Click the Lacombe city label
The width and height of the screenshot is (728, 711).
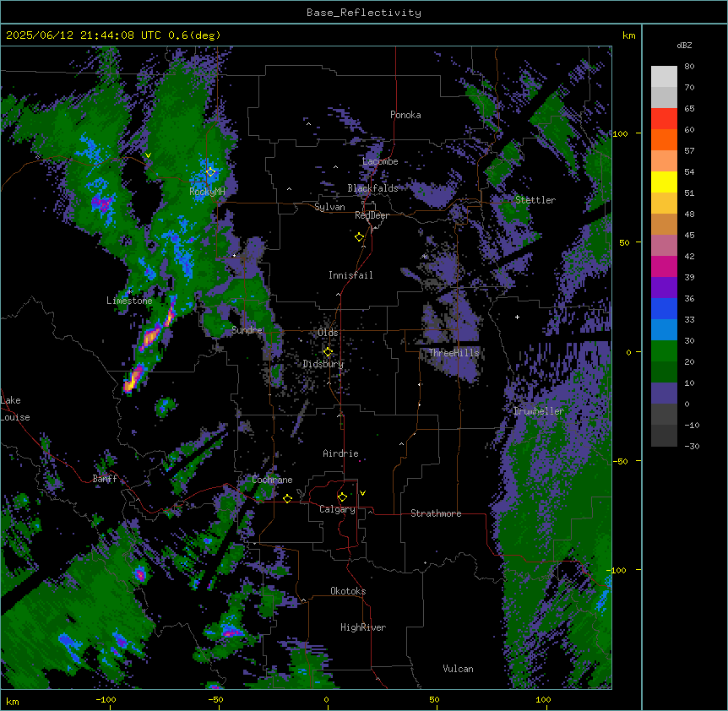pyautogui.click(x=380, y=161)
